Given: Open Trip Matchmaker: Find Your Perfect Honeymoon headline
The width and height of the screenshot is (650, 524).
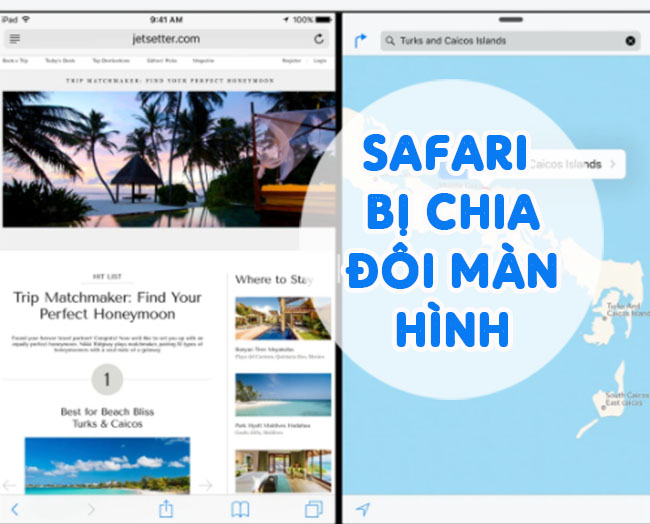Looking at the screenshot, I should (x=107, y=306).
